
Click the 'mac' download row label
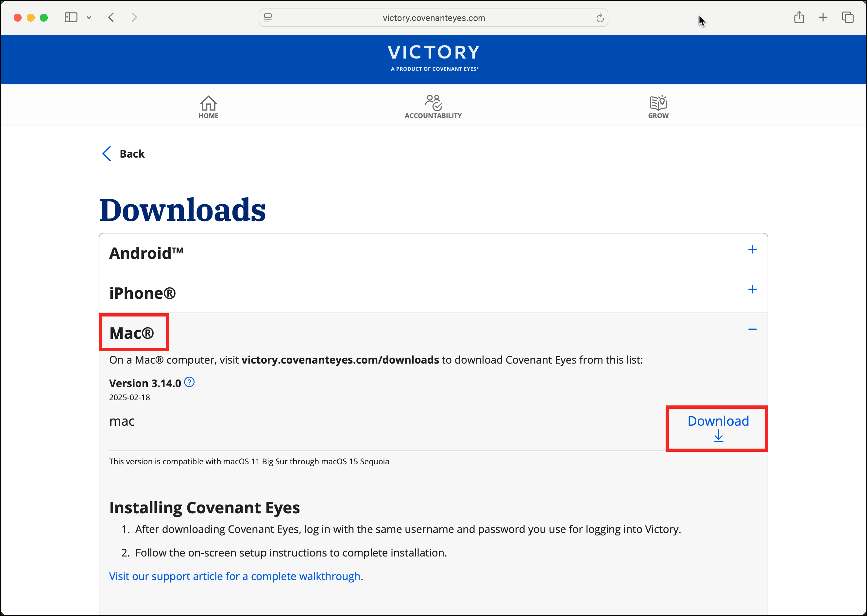pos(122,421)
